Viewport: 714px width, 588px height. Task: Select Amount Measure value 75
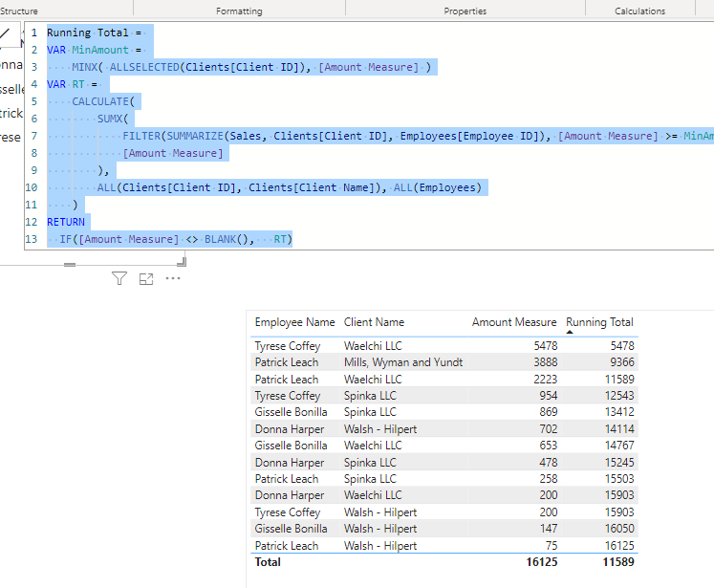coord(552,546)
